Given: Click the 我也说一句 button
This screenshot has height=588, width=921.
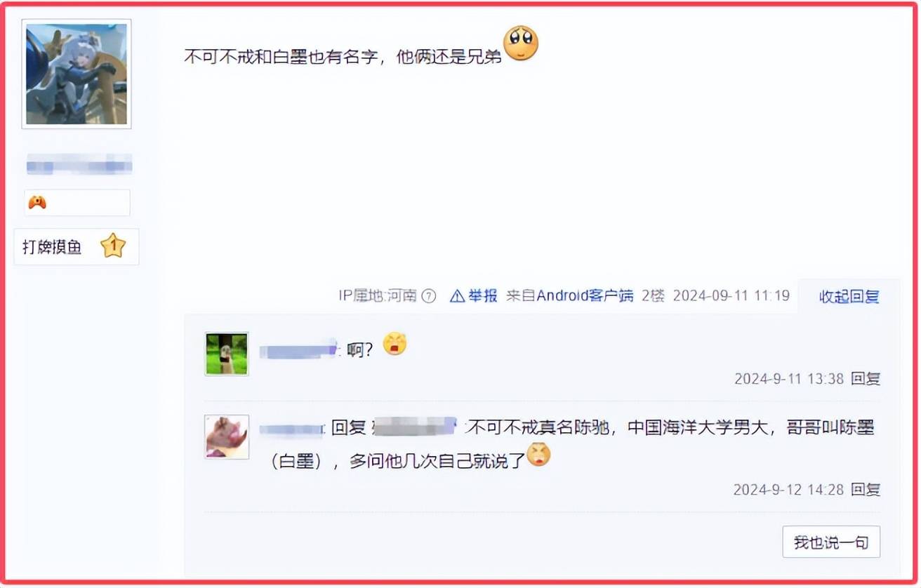Looking at the screenshot, I should tap(831, 542).
